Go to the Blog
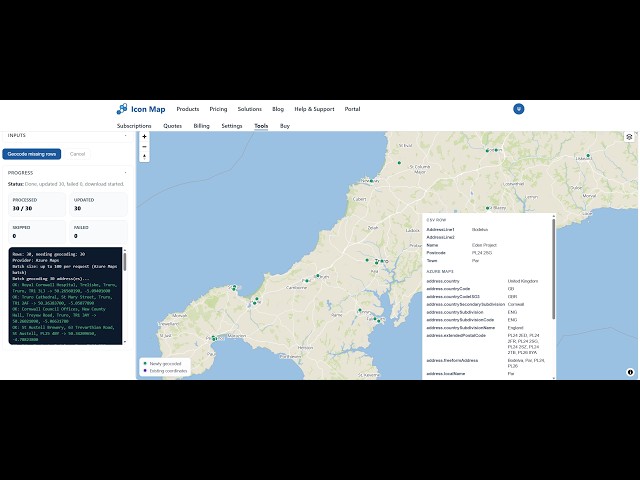640x480 pixels. (278, 109)
